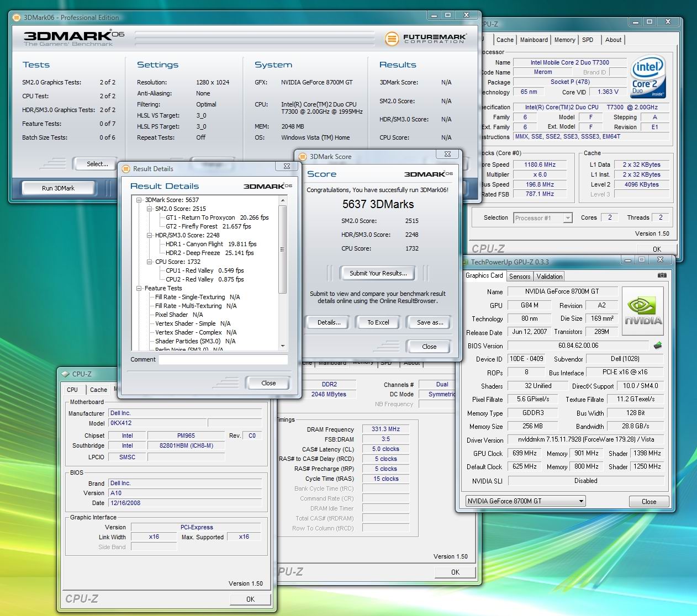Click the BIOS Version 60.84.62.00.06 field

point(578,346)
